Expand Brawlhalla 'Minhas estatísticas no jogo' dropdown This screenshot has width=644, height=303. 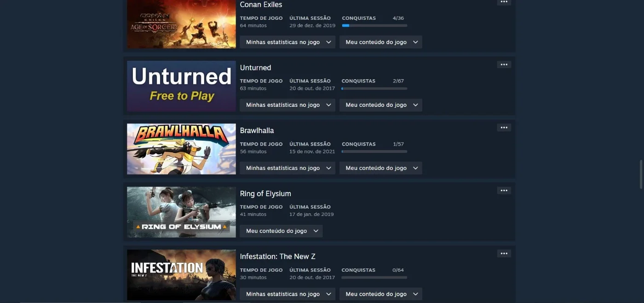[x=287, y=168]
